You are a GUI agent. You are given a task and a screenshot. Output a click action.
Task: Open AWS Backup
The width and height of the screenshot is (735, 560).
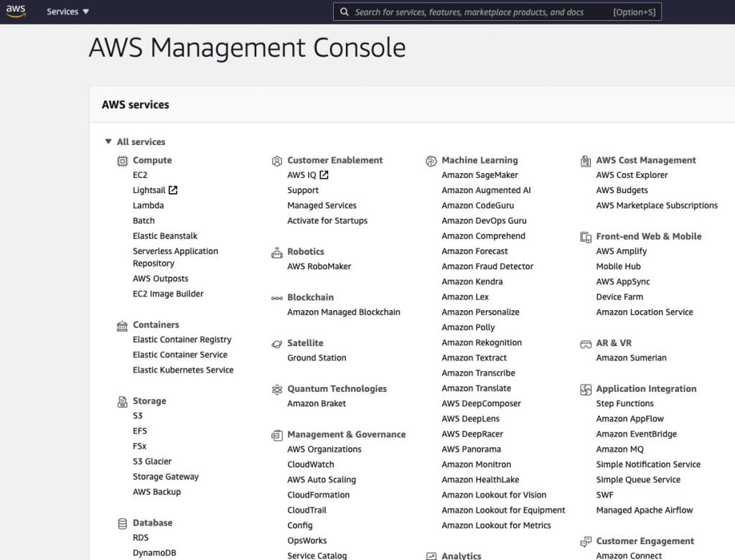pos(156,492)
